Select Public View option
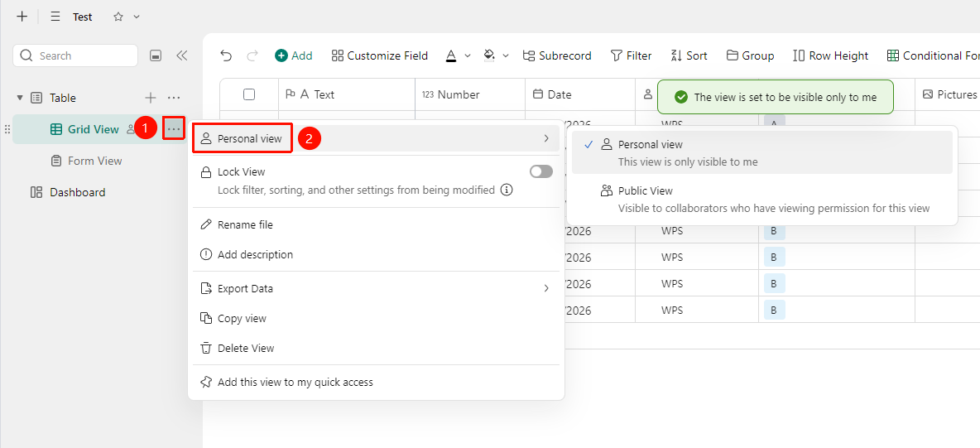The height and width of the screenshot is (448, 980). (761, 199)
